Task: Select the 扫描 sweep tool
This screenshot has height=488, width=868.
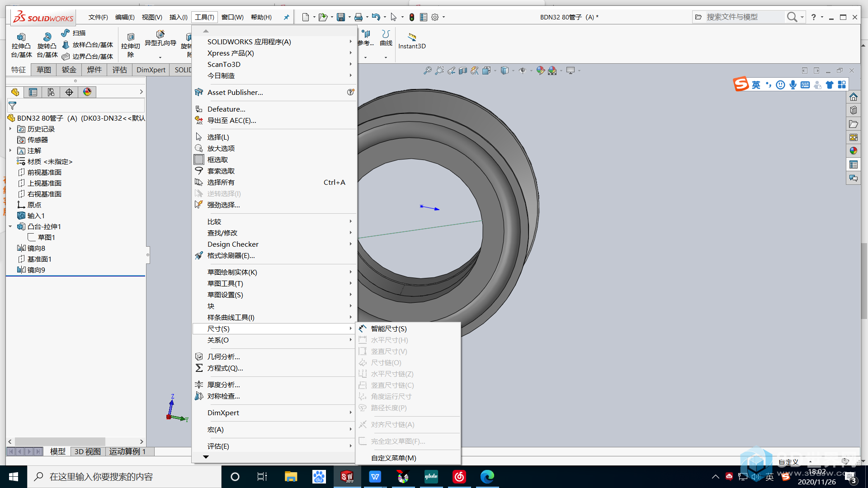Action: click(x=74, y=33)
